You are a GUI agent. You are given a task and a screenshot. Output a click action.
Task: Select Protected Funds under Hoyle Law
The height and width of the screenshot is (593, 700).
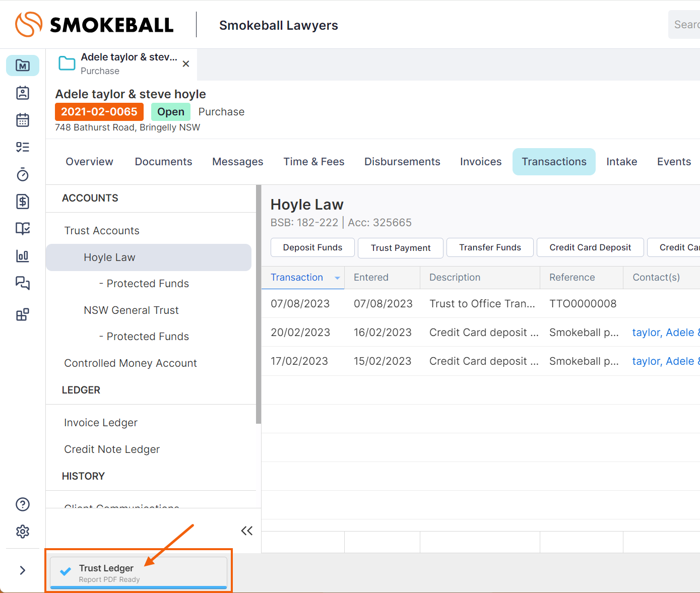[x=144, y=284]
